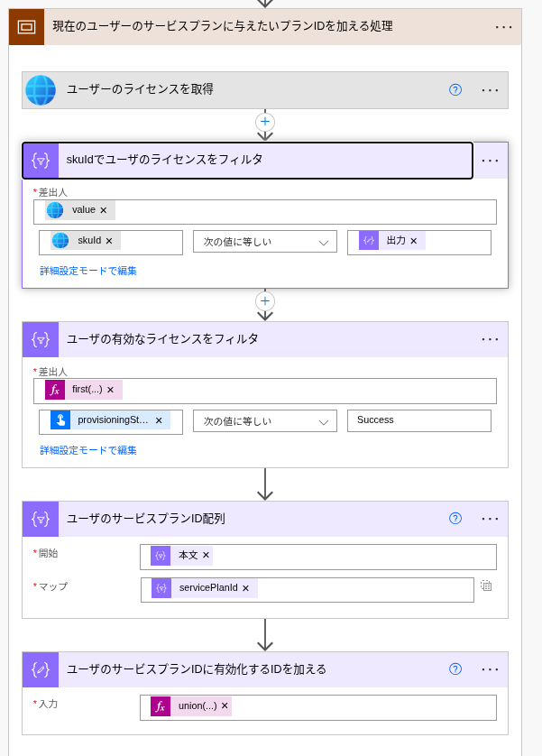Click the Success value field
The width and height of the screenshot is (542, 756).
[419, 420]
